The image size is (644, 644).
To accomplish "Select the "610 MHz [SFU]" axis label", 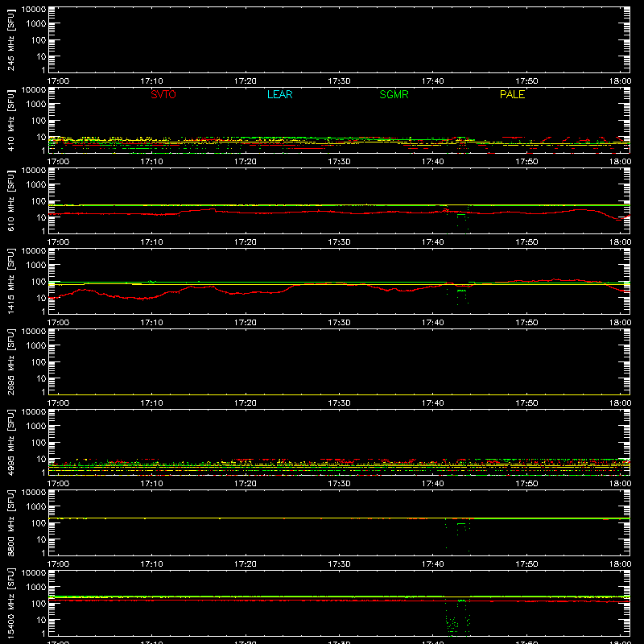I will click(10, 200).
